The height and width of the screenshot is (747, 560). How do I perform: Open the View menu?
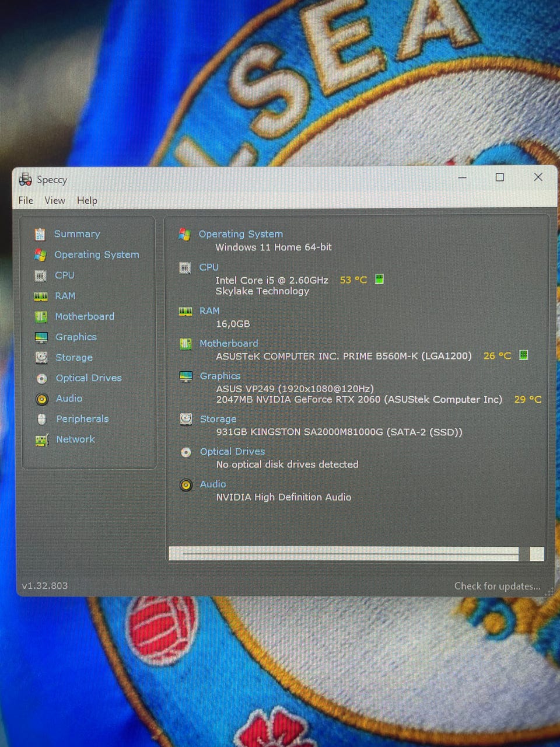(55, 200)
